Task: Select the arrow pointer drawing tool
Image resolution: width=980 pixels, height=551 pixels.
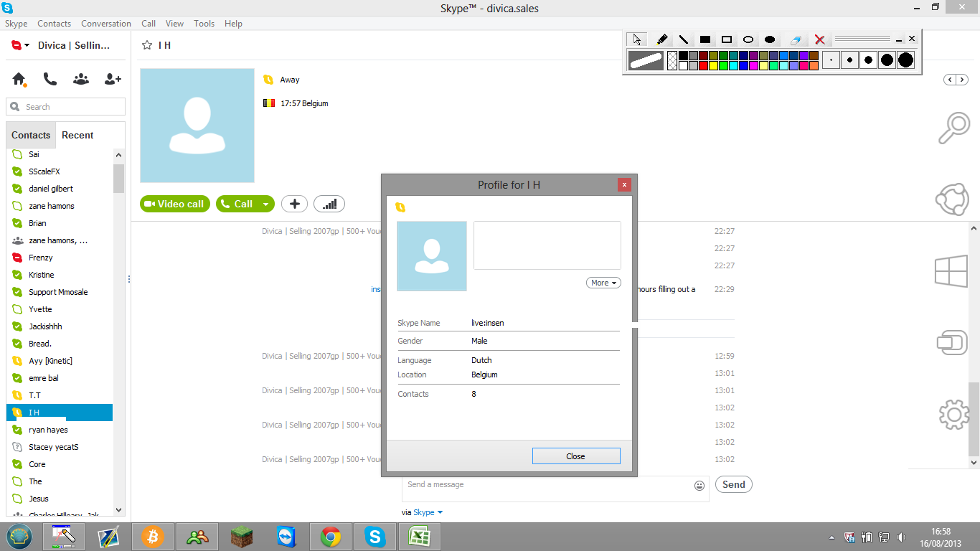Action: [x=637, y=39]
